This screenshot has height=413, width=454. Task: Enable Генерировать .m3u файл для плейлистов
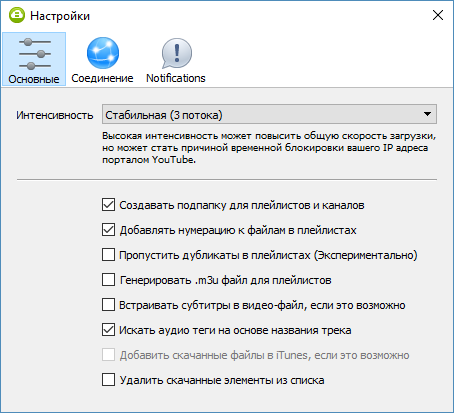click(108, 280)
